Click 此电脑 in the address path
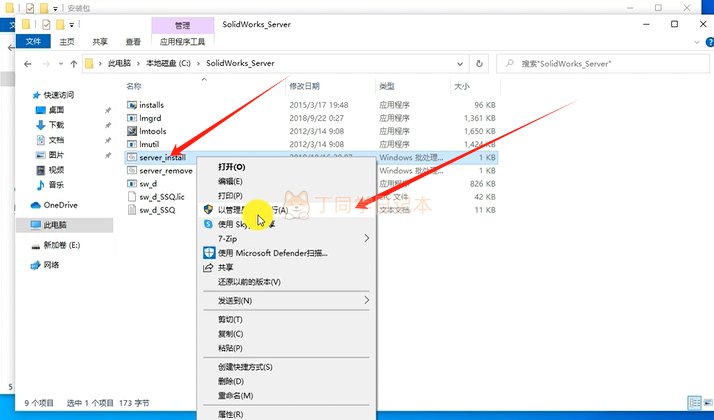This screenshot has width=714, height=420. click(119, 63)
